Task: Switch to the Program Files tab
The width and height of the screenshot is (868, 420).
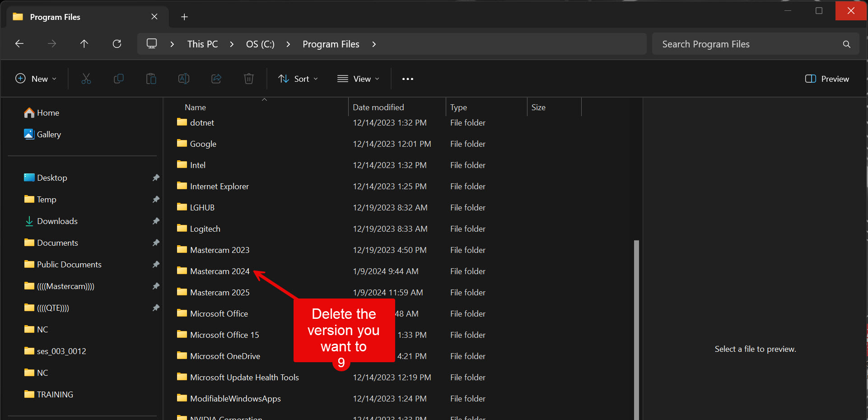Action: [x=88, y=17]
